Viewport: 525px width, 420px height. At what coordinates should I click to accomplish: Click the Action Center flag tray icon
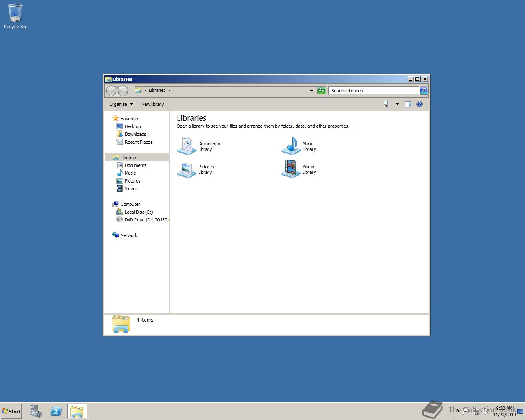(467, 411)
